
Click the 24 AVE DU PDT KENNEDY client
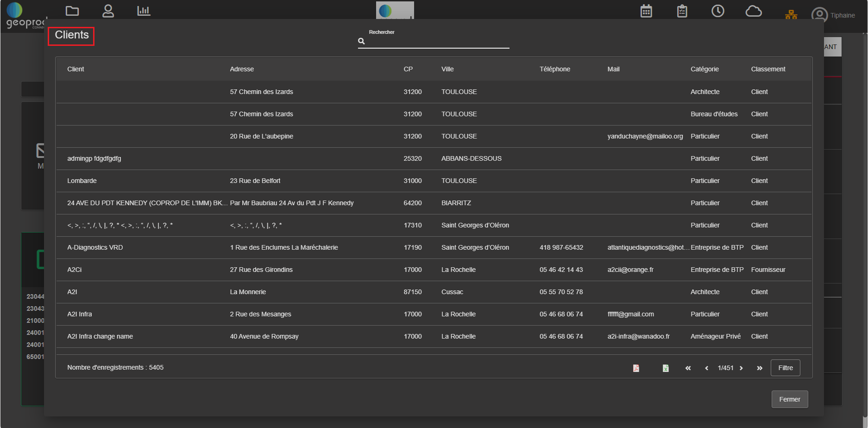click(147, 203)
